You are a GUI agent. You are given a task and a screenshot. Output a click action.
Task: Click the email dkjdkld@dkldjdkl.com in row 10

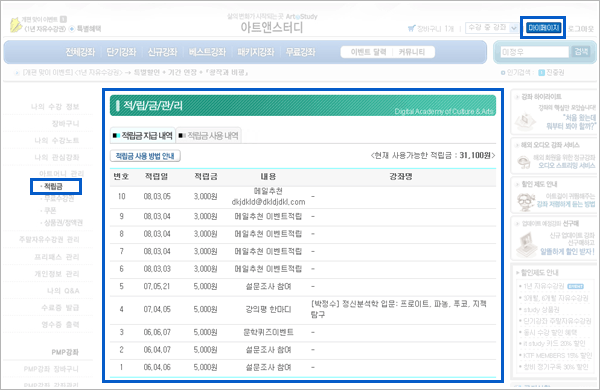pyautogui.click(x=268, y=202)
